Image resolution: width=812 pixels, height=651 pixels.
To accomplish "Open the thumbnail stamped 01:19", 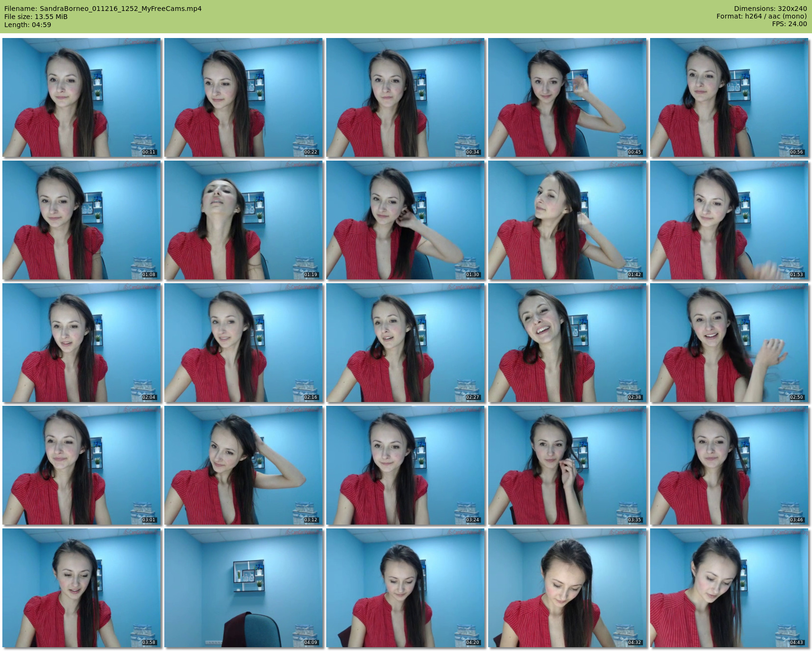I will 244,220.
